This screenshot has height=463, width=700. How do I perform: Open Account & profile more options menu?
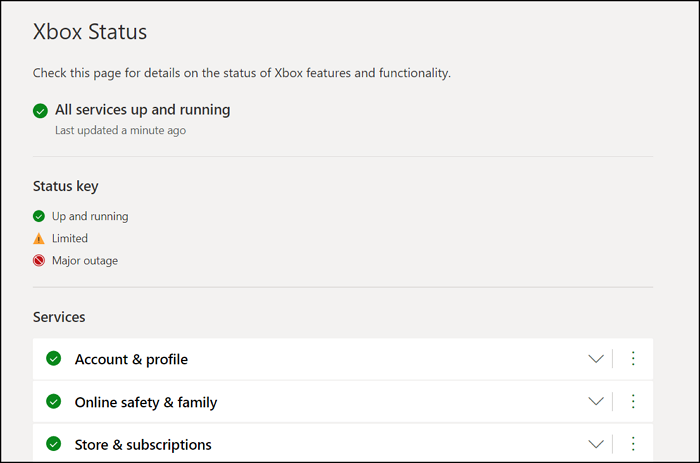(633, 359)
